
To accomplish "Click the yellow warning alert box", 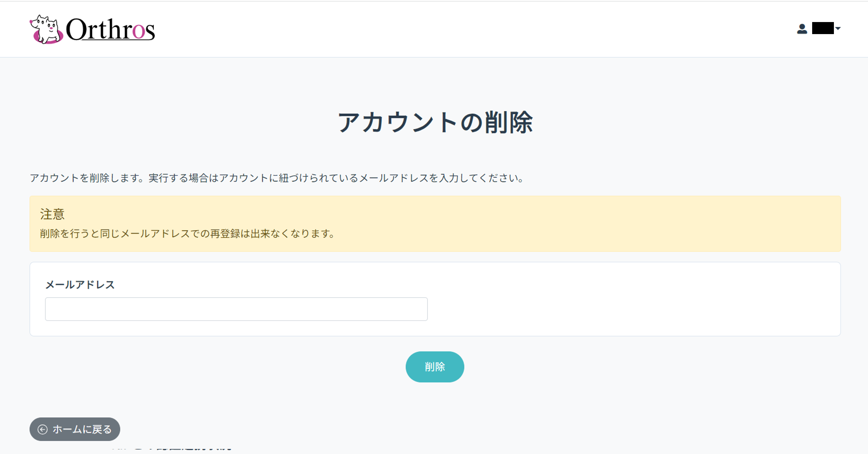I will pos(573,224).
